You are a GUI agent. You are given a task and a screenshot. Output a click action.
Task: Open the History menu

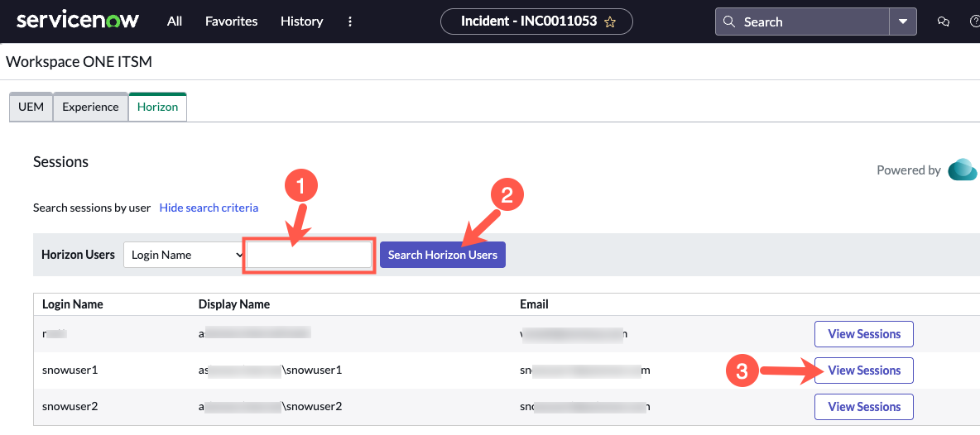pos(301,22)
